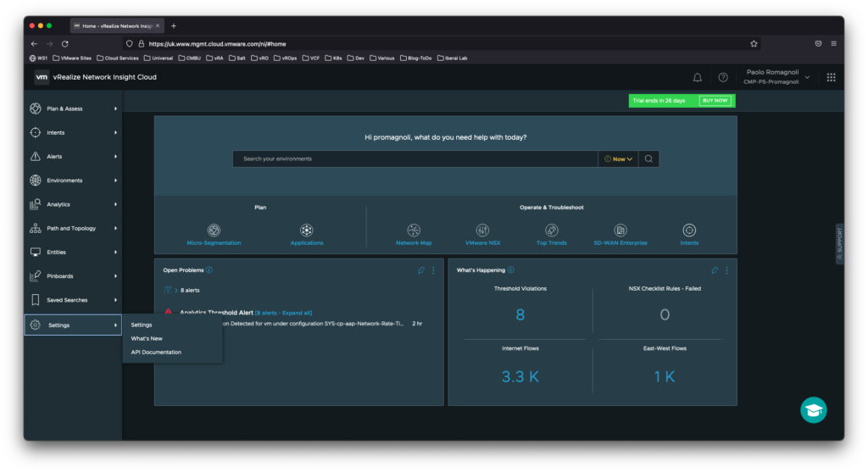Expand the Saved Searches submenu arrow
The image size is (868, 472).
(x=115, y=300)
